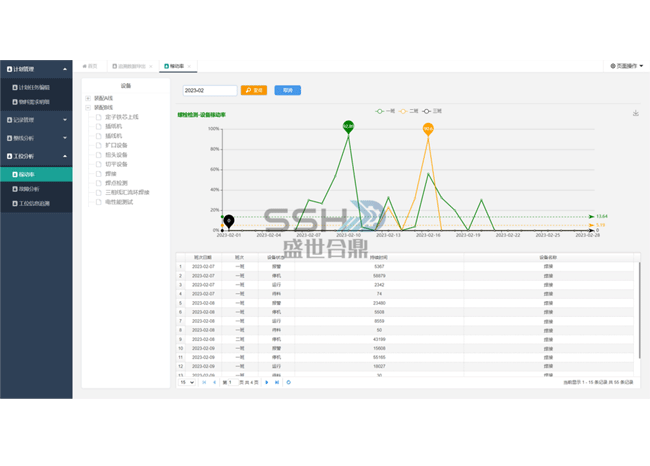Select 切平设备 in the device tree
The width and height of the screenshot is (650, 466).
116,164
